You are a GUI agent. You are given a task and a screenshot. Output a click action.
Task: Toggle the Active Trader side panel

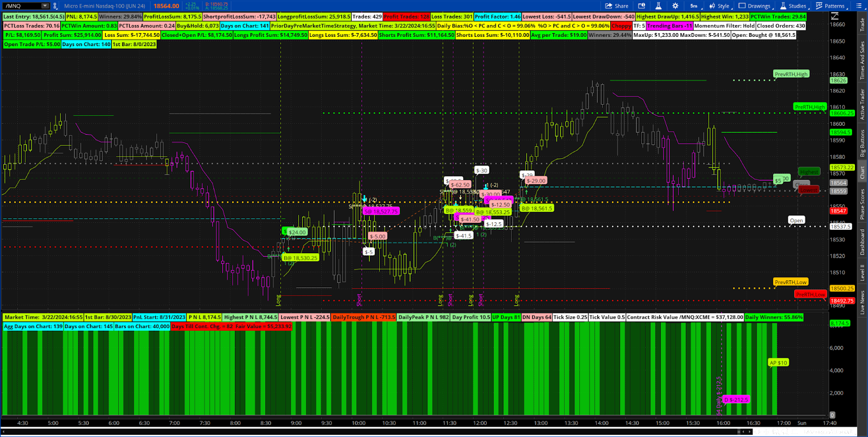tap(862, 104)
